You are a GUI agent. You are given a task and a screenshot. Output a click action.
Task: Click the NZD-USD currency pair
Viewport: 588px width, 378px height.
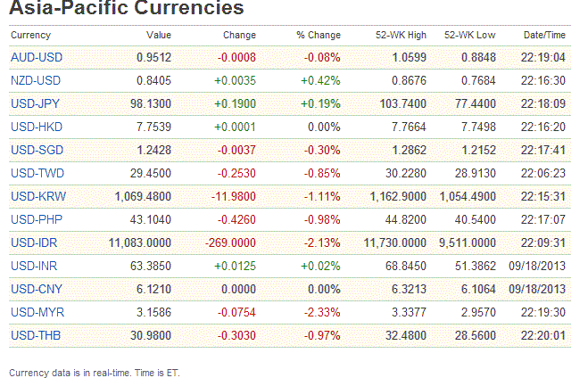point(37,81)
